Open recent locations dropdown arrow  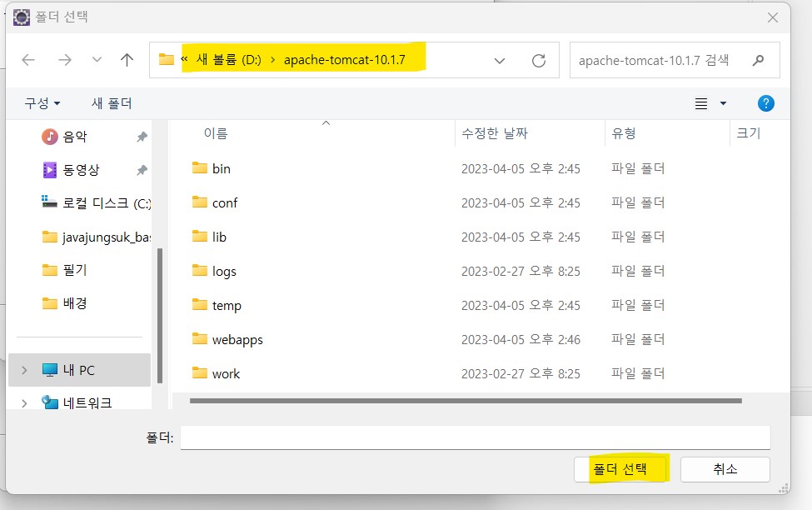(x=97, y=60)
